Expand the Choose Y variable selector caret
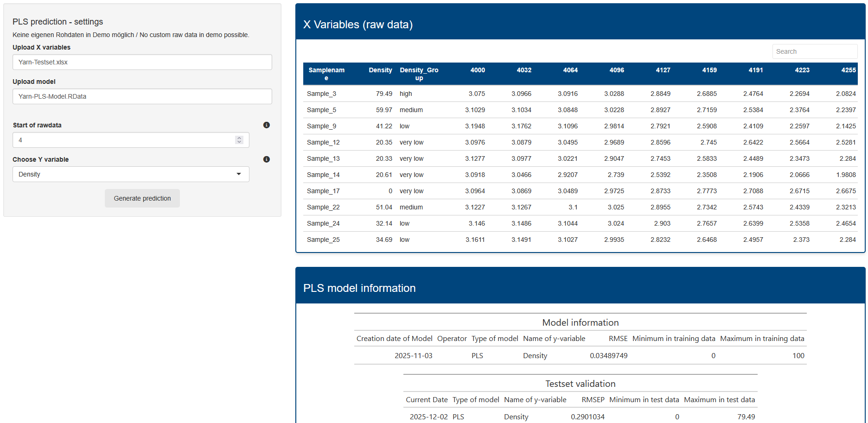 239,174
